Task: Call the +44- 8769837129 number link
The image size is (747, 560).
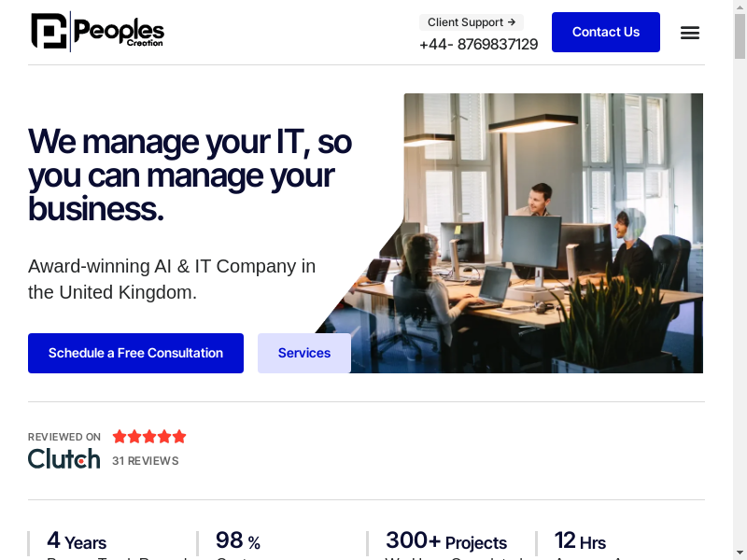Action: 478,44
